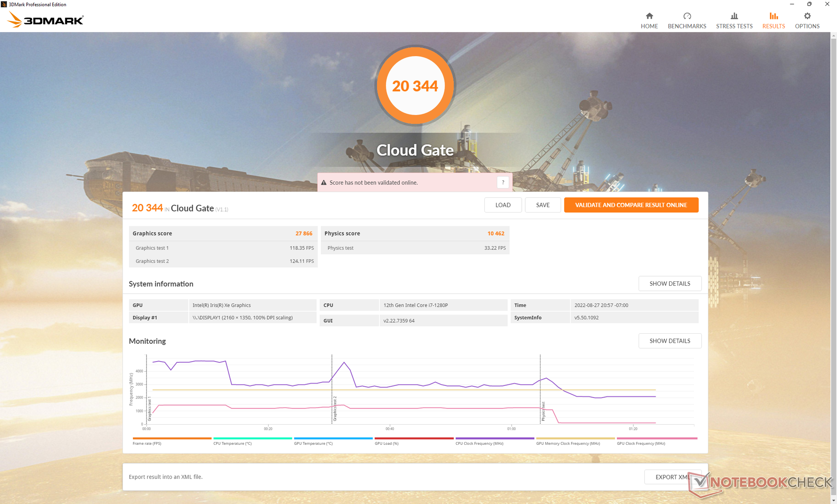Image resolution: width=837 pixels, height=504 pixels.
Task: Click the 3DMark logo
Action: click(45, 20)
